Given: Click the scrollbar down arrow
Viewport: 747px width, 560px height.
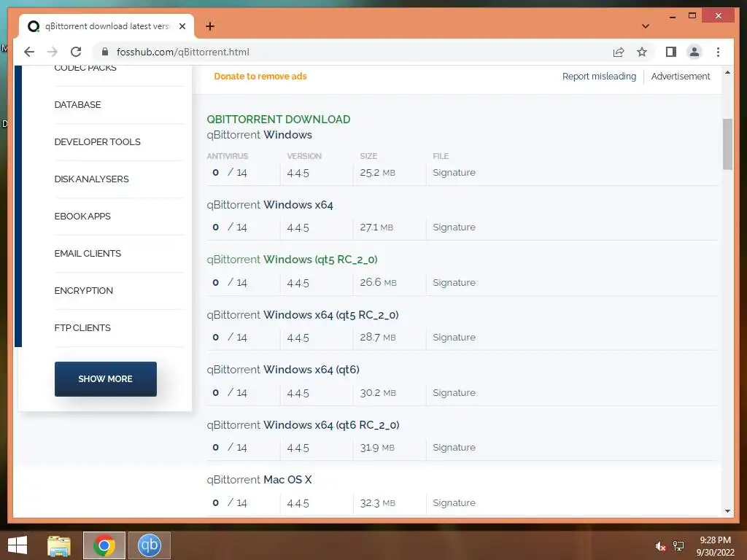Looking at the screenshot, I should (727, 511).
